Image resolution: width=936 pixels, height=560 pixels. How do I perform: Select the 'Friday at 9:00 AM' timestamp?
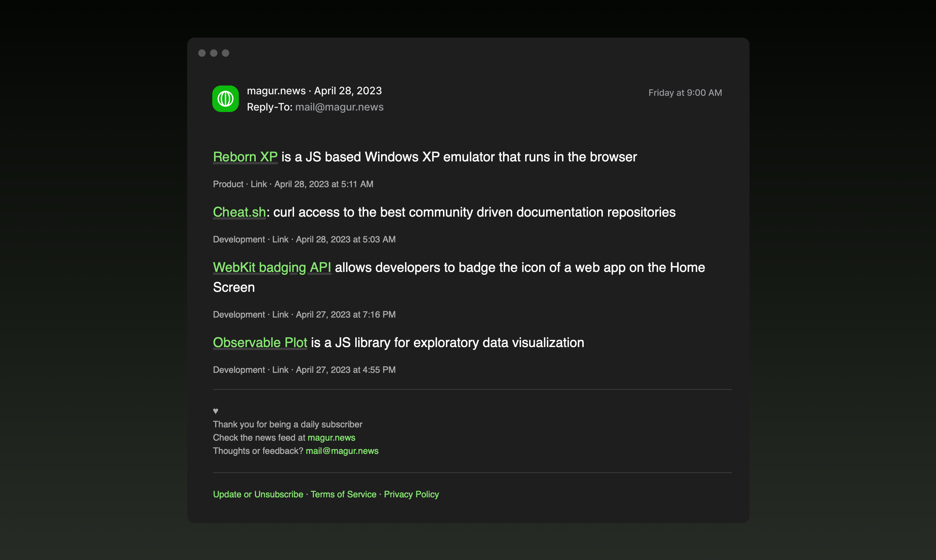tap(685, 93)
